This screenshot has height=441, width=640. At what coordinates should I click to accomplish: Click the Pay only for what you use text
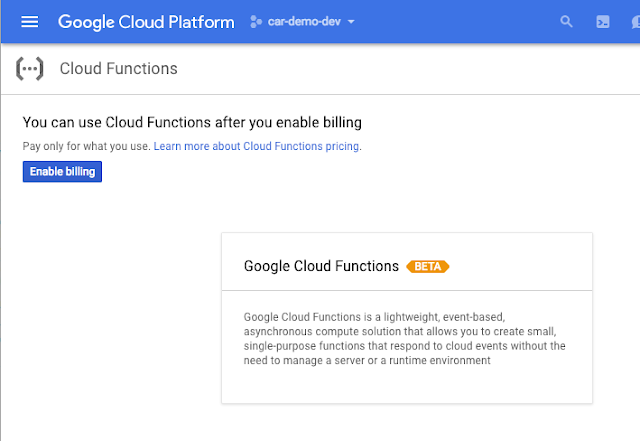tap(87, 146)
